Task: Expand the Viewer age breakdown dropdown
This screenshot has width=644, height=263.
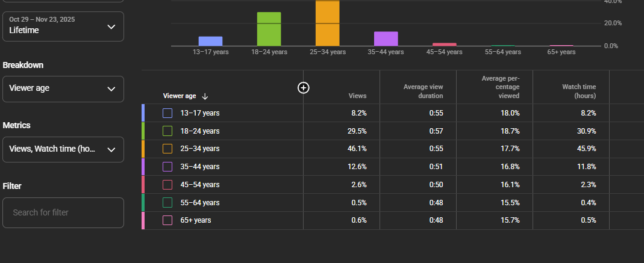Action: pos(63,88)
